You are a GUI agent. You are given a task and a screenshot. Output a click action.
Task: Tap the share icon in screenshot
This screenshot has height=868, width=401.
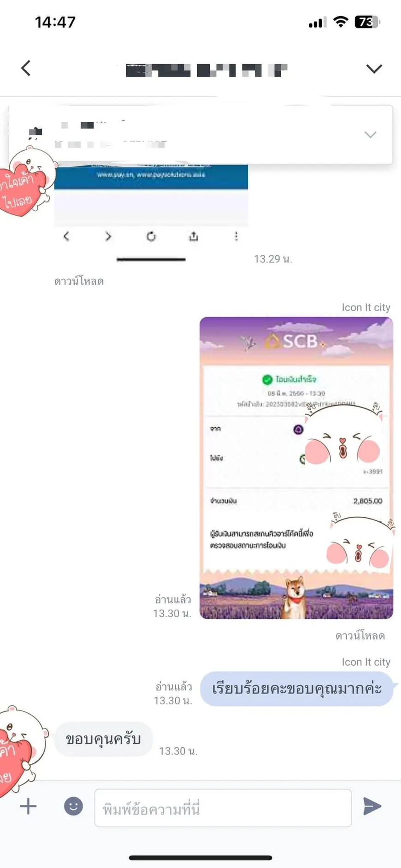point(194,236)
